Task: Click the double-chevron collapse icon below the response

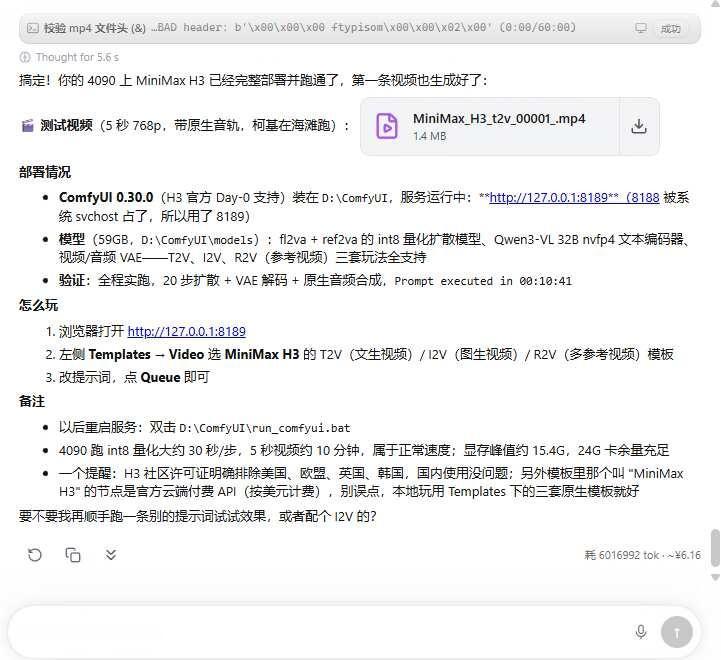Action: pyautogui.click(x=111, y=555)
